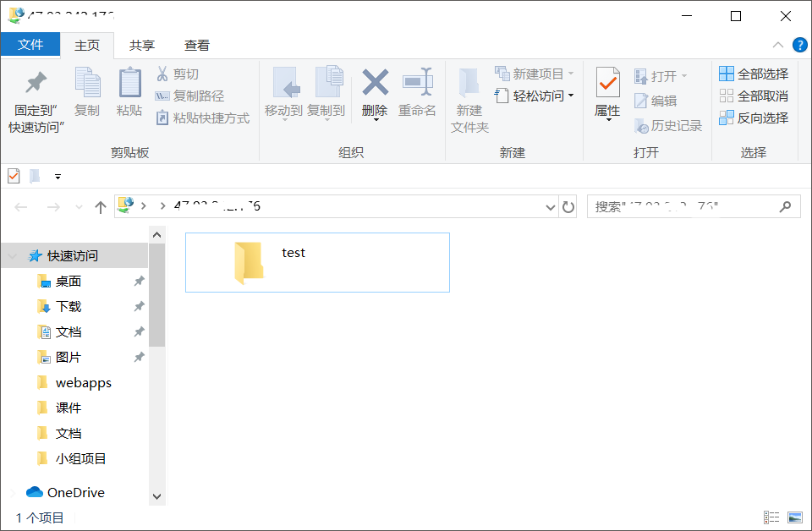Click the refresh button in address bar
812x531 pixels.
(568, 206)
